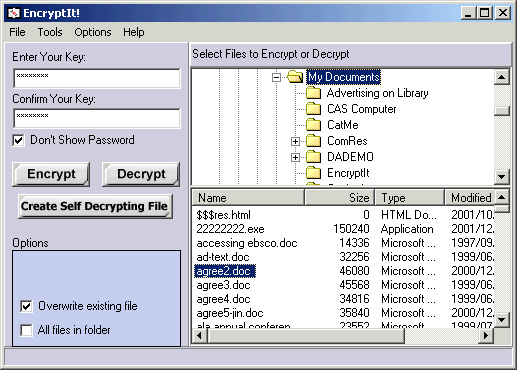517x370 pixels.
Task: Select file ad-text.doc
Action: point(223,257)
